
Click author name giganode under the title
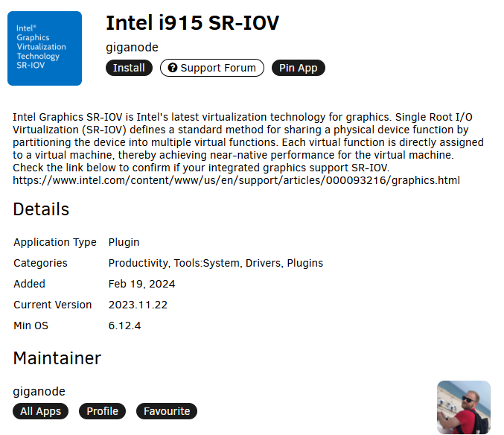point(132,48)
